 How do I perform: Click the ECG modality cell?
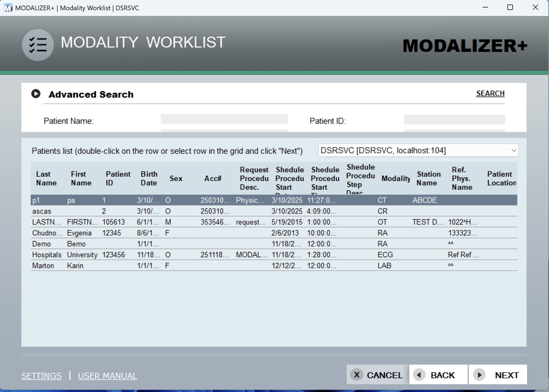(x=385, y=254)
